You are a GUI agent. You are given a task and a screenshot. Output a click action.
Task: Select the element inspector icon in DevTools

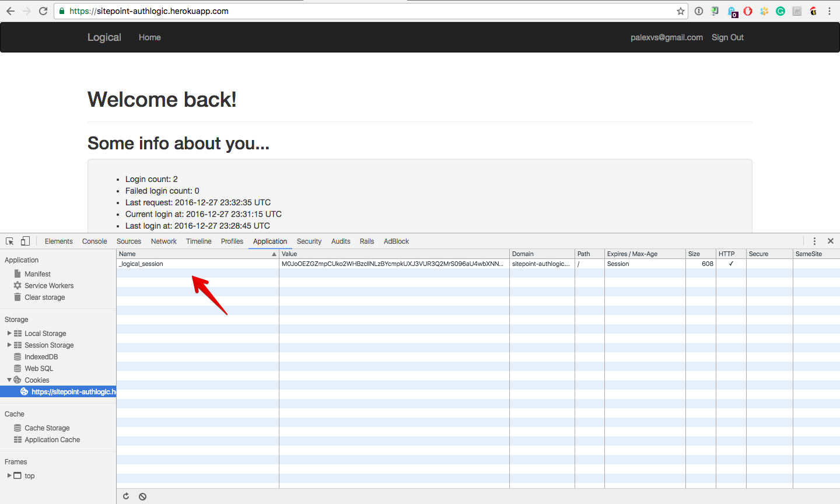point(9,241)
